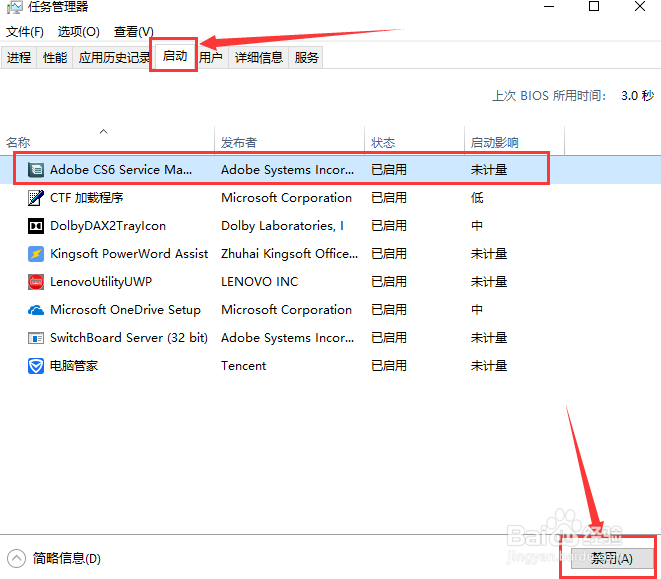Maximize the Task Manager window
This screenshot has width=661, height=579.
594,6
